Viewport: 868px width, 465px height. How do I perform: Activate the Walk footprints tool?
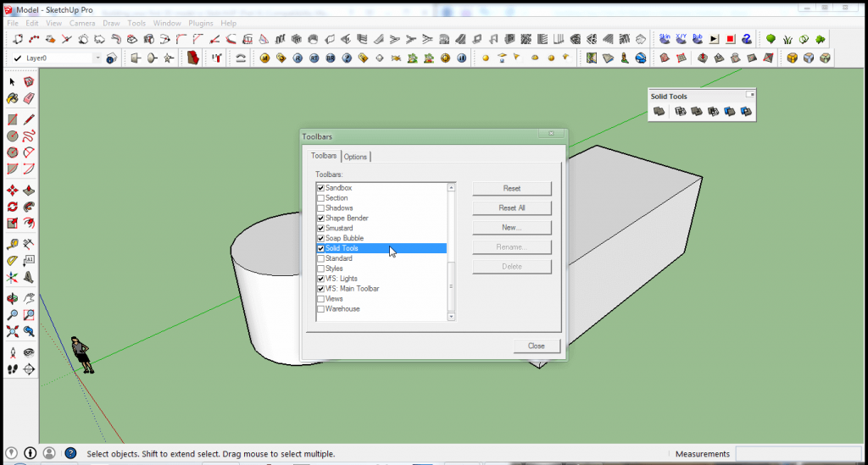click(12, 369)
